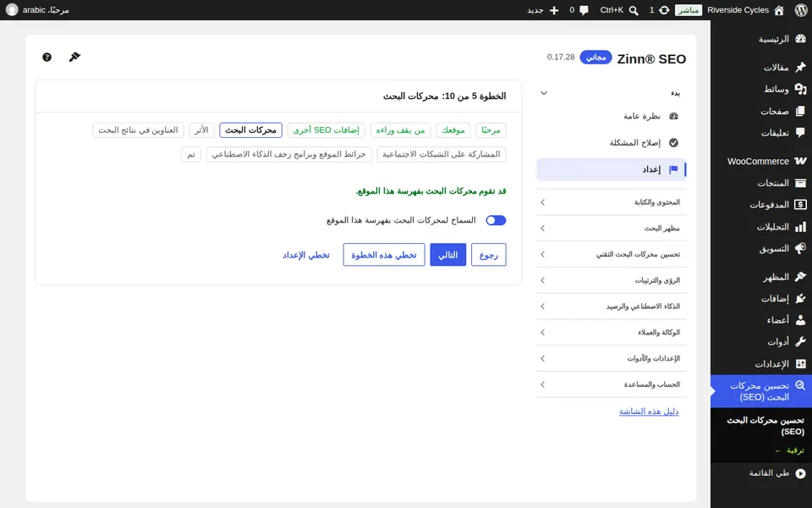Click the updates refresh icon in admin bar

(x=665, y=10)
